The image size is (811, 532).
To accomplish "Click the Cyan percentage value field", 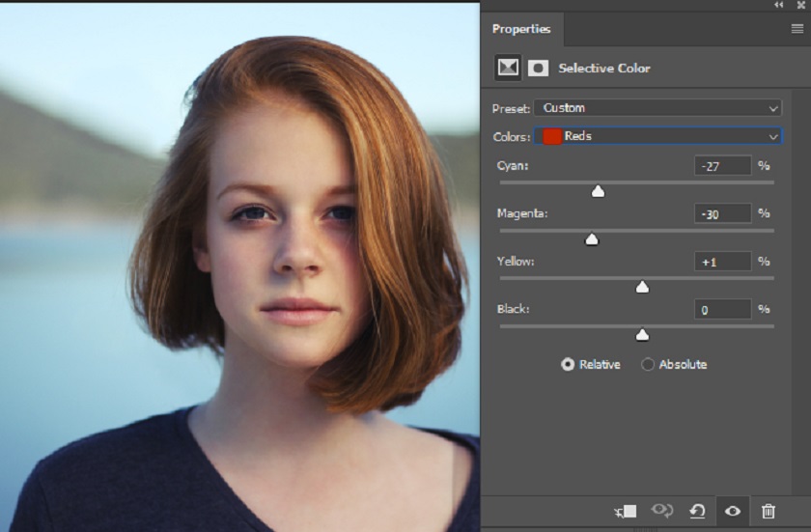I will click(x=722, y=166).
